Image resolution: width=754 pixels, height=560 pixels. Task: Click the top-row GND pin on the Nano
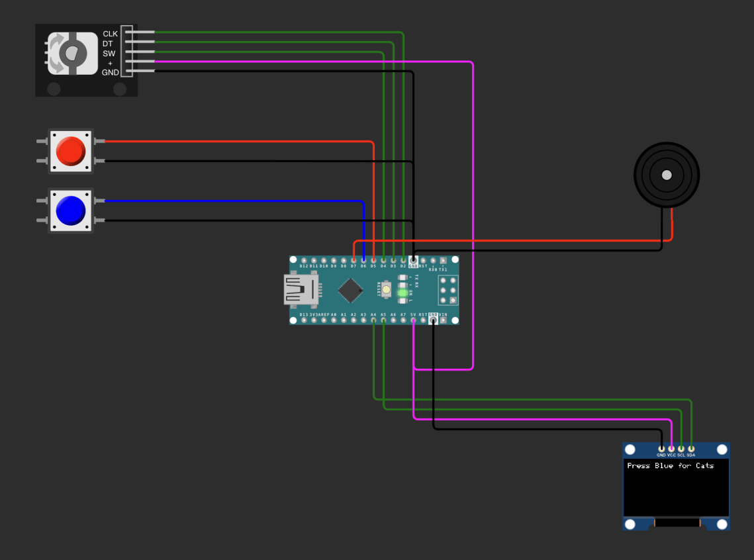coord(413,261)
